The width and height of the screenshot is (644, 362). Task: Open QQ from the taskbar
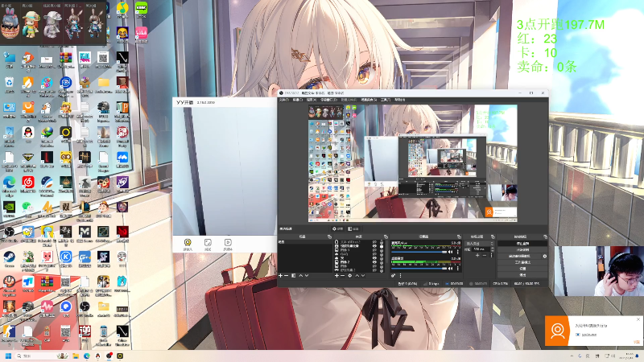coord(97,356)
